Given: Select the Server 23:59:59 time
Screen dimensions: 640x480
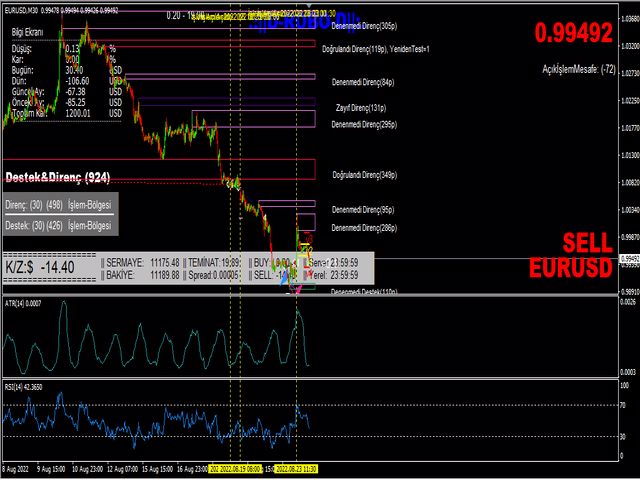Looking at the screenshot, I should [x=333, y=262].
